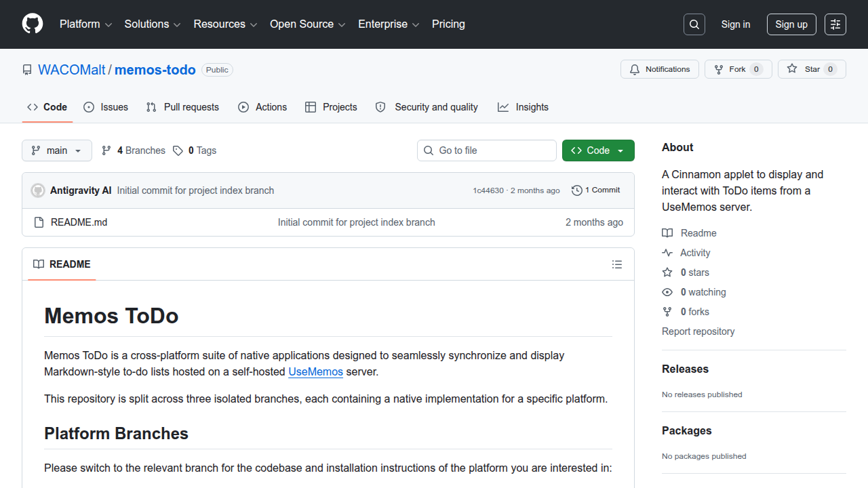The image size is (868, 488).
Task: Click the fork icon in Fork button
Action: (719, 69)
